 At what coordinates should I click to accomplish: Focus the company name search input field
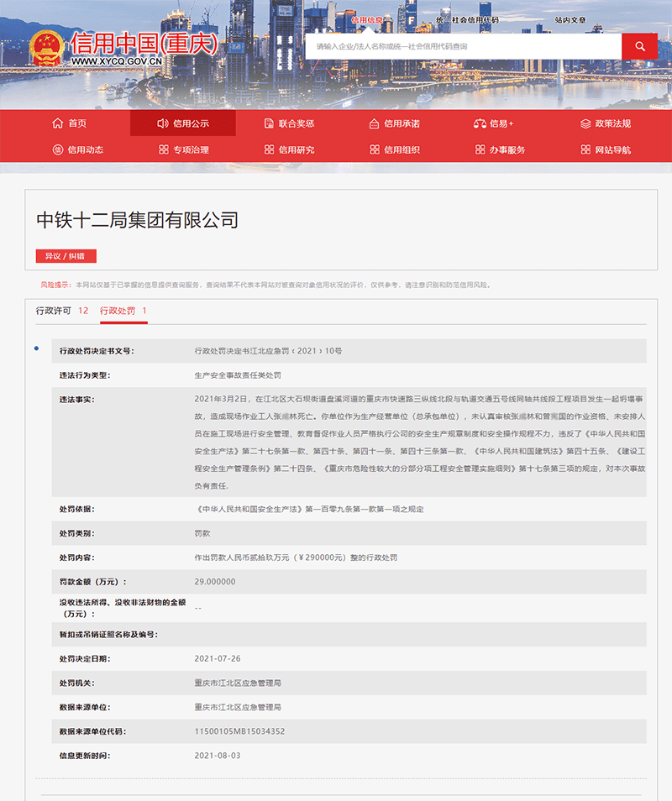pos(464,46)
